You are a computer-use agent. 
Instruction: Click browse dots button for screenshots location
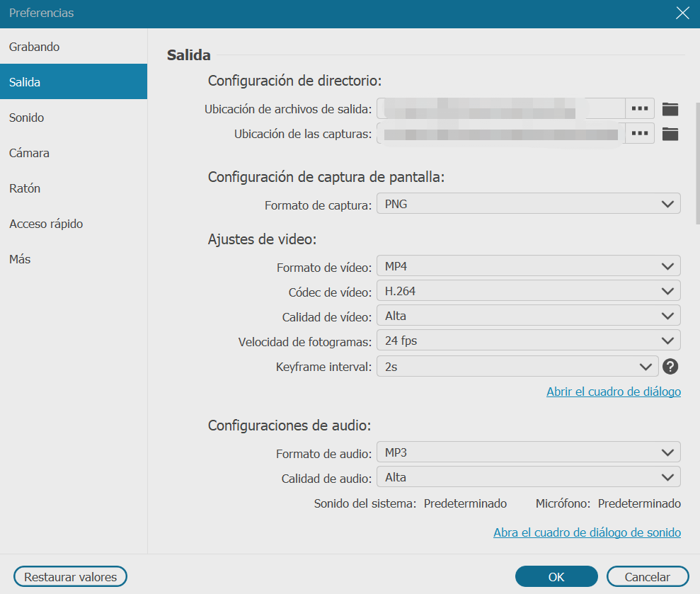[640, 133]
